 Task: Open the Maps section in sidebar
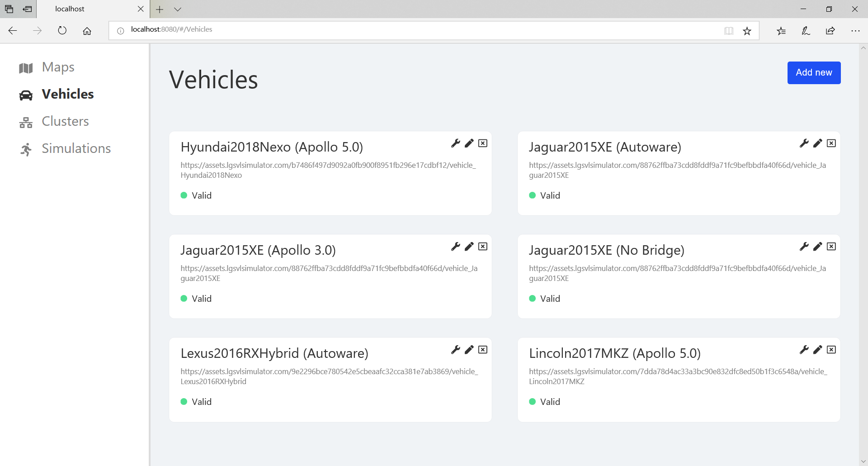point(58,67)
